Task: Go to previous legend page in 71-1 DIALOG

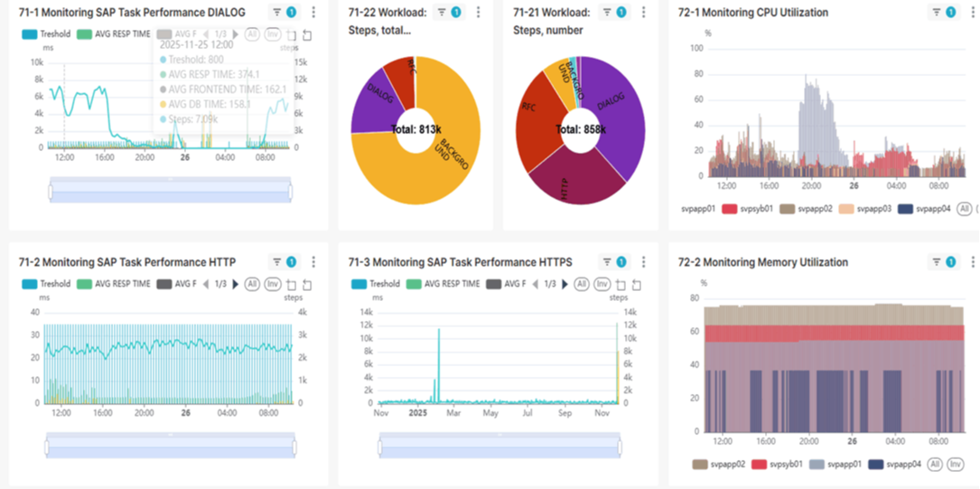Action: tap(206, 33)
